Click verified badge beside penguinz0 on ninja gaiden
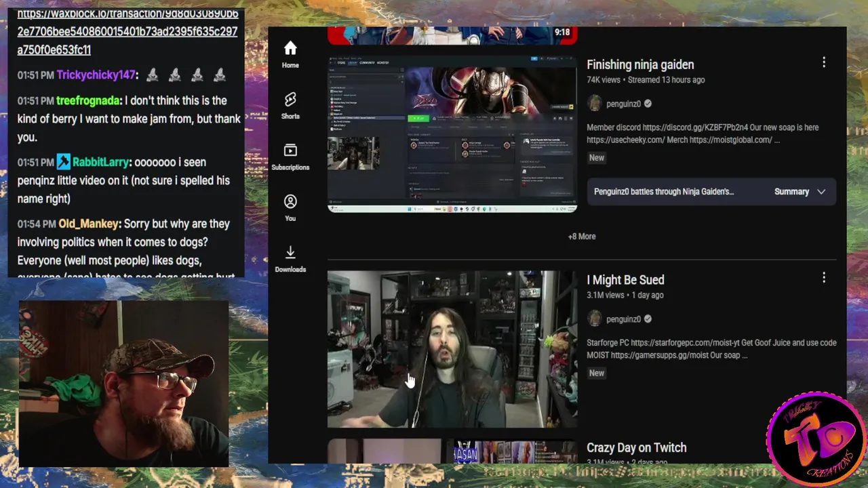Screen dimensions: 868x488 [648, 104]
